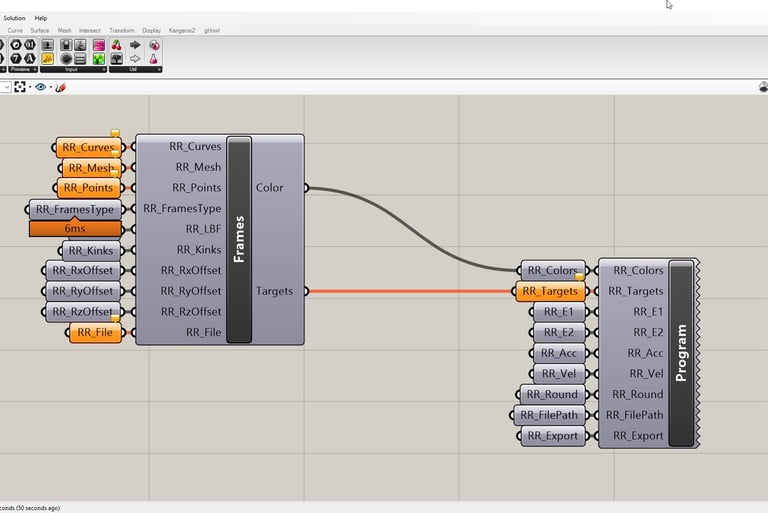Click the red feather sketch tool icon
Viewport: 768px width, 513px height.
[x=60, y=87]
